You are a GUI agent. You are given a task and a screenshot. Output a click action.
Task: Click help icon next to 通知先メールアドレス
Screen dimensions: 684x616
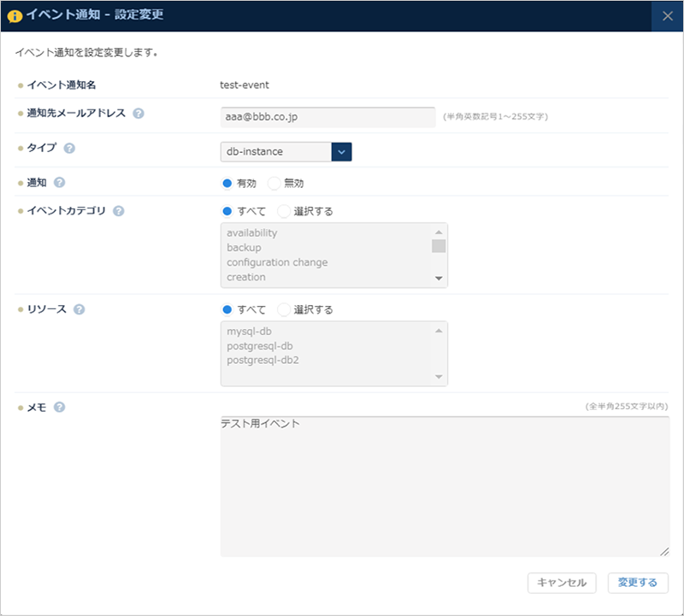tap(139, 113)
